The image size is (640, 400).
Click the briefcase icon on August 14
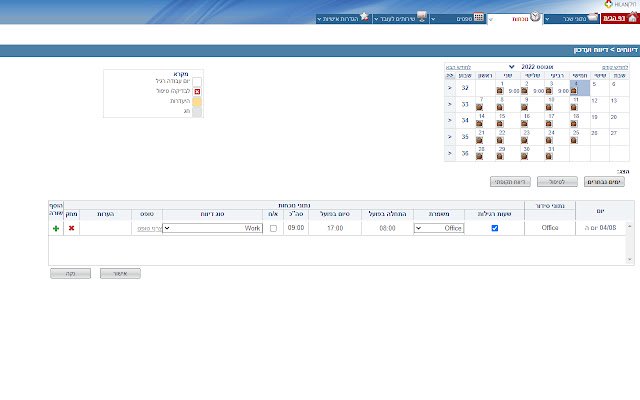479,124
